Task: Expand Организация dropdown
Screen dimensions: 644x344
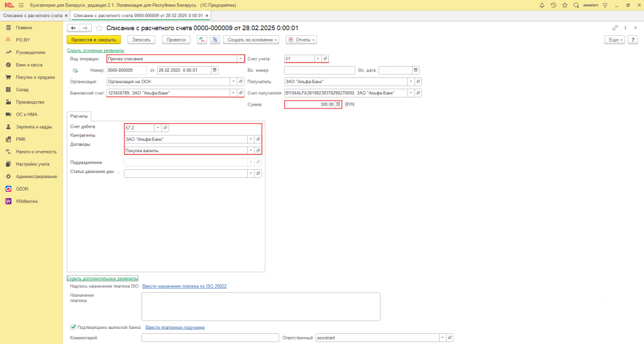Action: (233, 82)
